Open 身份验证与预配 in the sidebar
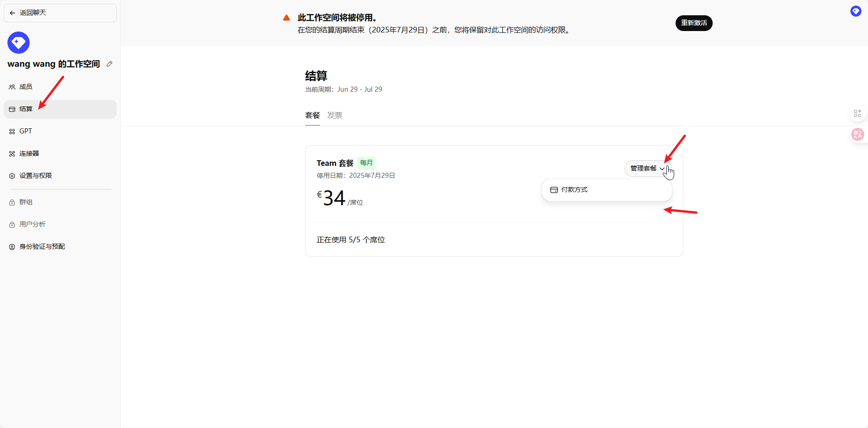The image size is (868, 428). (x=42, y=247)
